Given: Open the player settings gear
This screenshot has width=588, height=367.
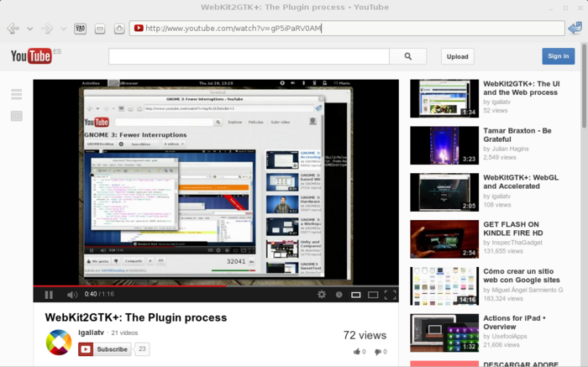Looking at the screenshot, I should [x=322, y=295].
